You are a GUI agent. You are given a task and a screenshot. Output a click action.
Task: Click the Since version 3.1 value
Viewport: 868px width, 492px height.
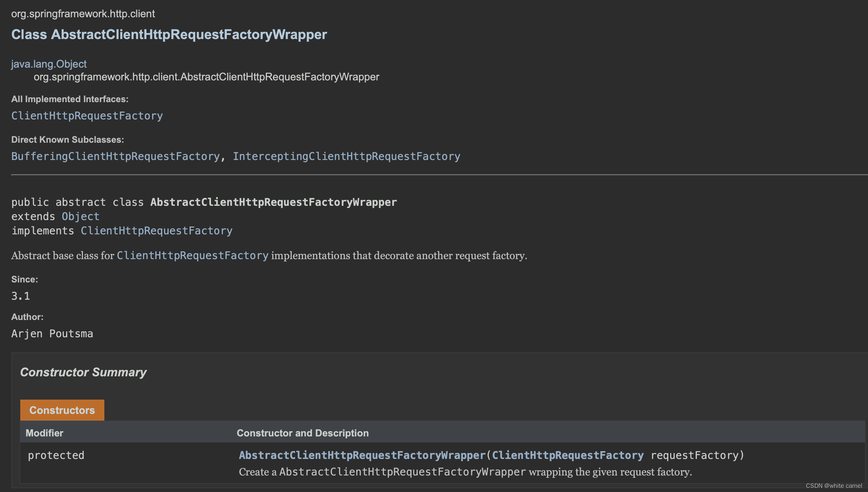(21, 296)
